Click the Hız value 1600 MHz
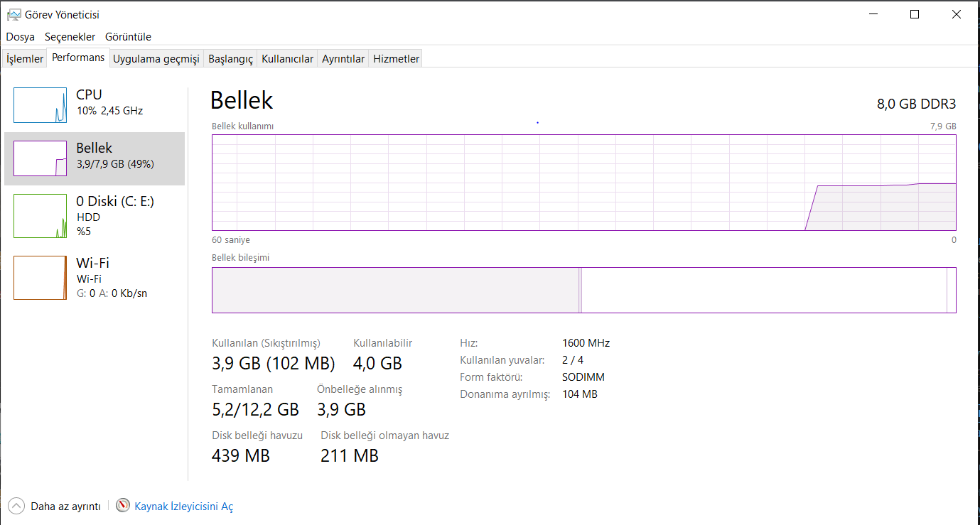This screenshot has height=525, width=980. pyautogui.click(x=586, y=342)
